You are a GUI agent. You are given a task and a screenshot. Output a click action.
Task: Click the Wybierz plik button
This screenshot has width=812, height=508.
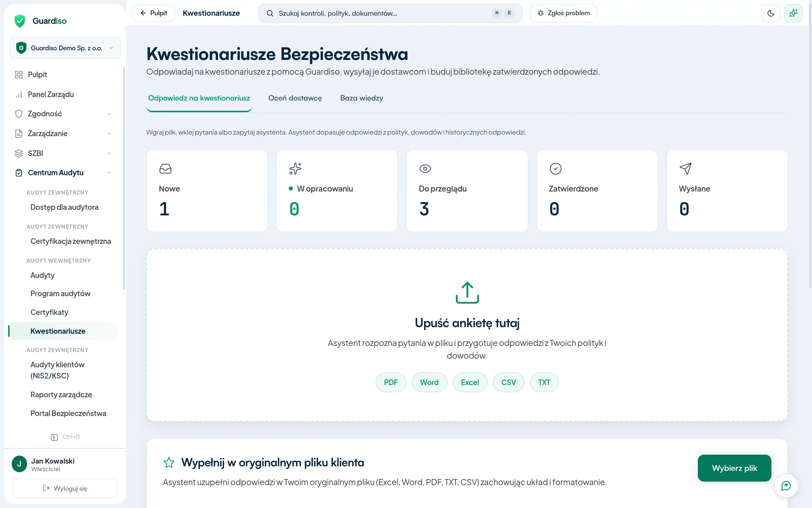click(734, 468)
